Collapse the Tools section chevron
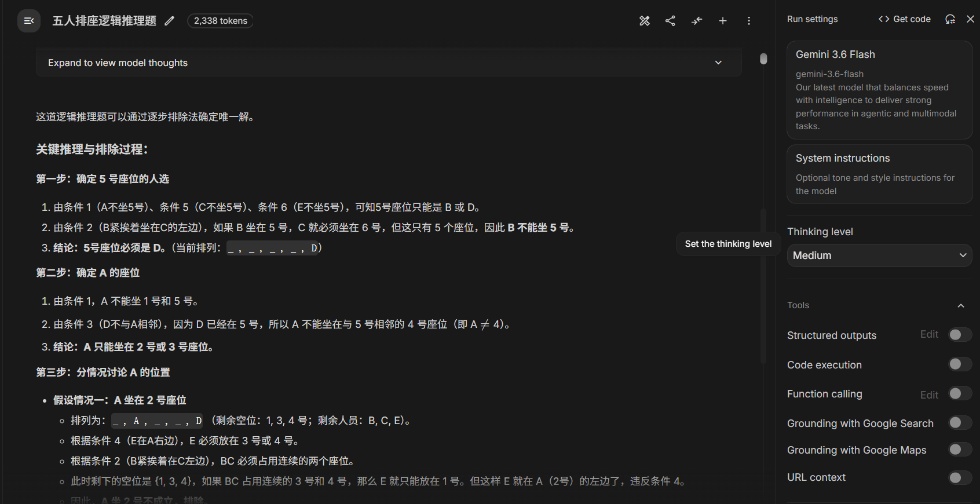 (961, 305)
